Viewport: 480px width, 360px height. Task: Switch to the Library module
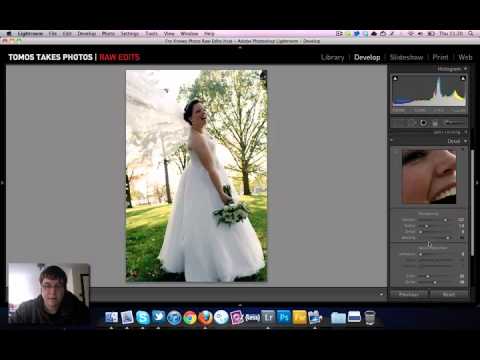[x=332, y=57]
